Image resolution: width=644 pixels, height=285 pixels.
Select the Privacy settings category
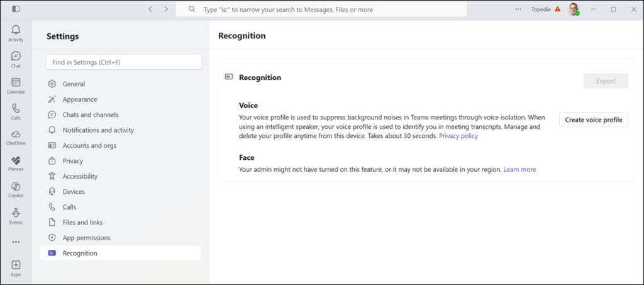point(120,161)
